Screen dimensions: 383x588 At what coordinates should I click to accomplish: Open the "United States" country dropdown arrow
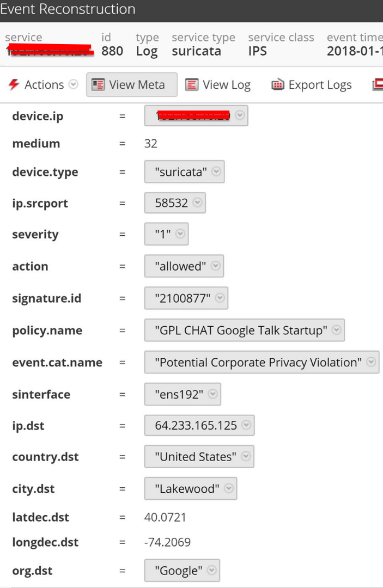(x=246, y=457)
